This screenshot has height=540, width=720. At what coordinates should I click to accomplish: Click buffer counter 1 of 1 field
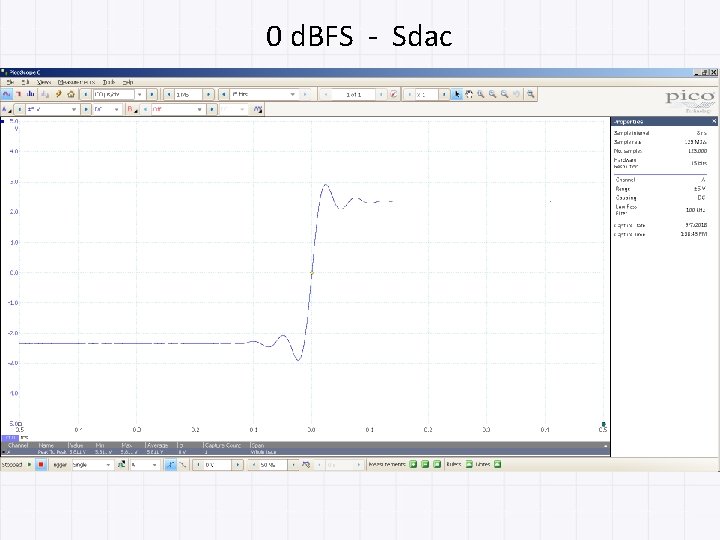click(353, 94)
